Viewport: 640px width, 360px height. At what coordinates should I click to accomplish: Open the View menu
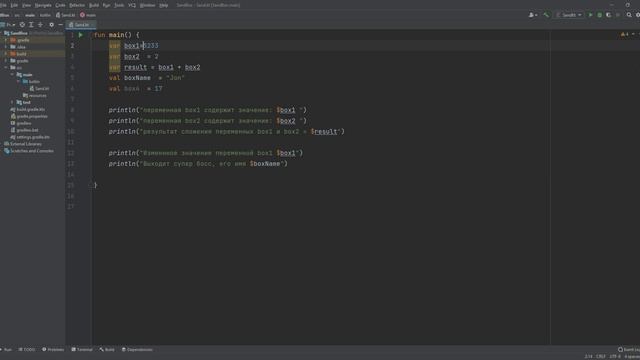point(27,5)
